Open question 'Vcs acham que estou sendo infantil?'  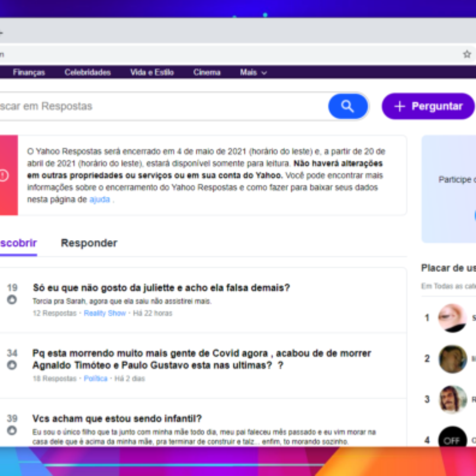point(117,418)
